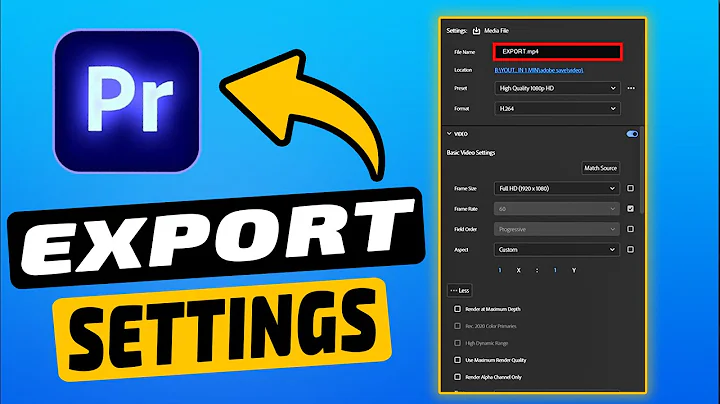Uncheck the Frame Rate match-source checkbox
720x404 pixels.
(630, 209)
